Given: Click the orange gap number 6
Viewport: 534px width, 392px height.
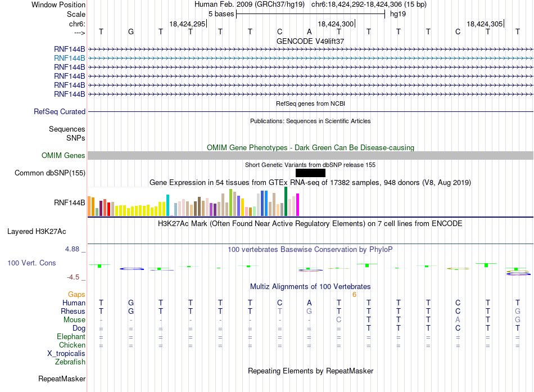Looking at the screenshot, I should (354, 295).
